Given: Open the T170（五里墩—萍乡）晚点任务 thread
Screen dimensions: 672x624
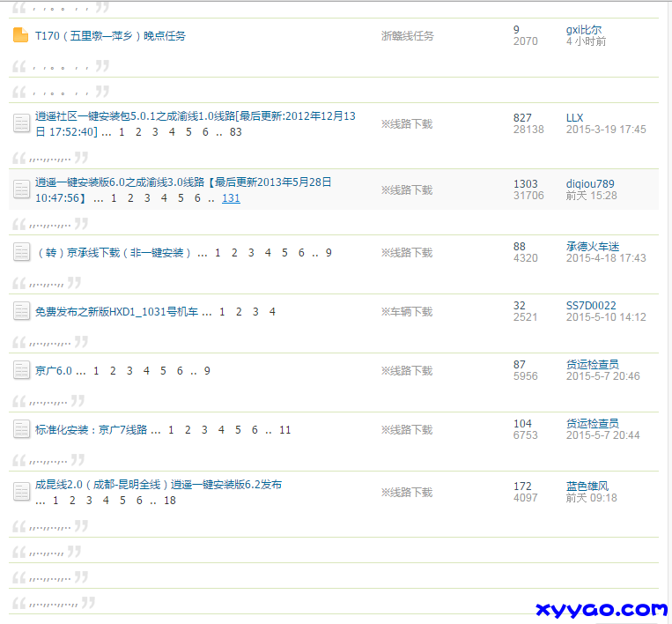Looking at the screenshot, I should click(x=110, y=36).
